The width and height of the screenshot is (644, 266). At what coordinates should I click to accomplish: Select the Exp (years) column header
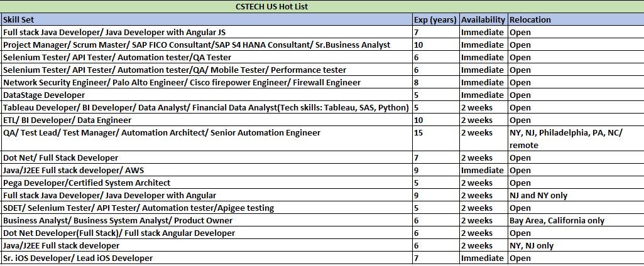point(435,19)
